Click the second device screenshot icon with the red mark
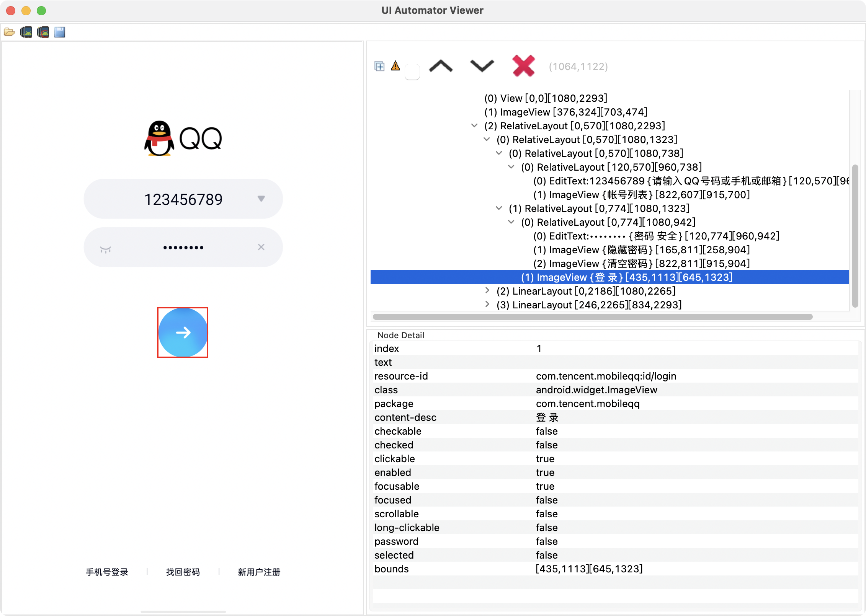 coord(43,32)
